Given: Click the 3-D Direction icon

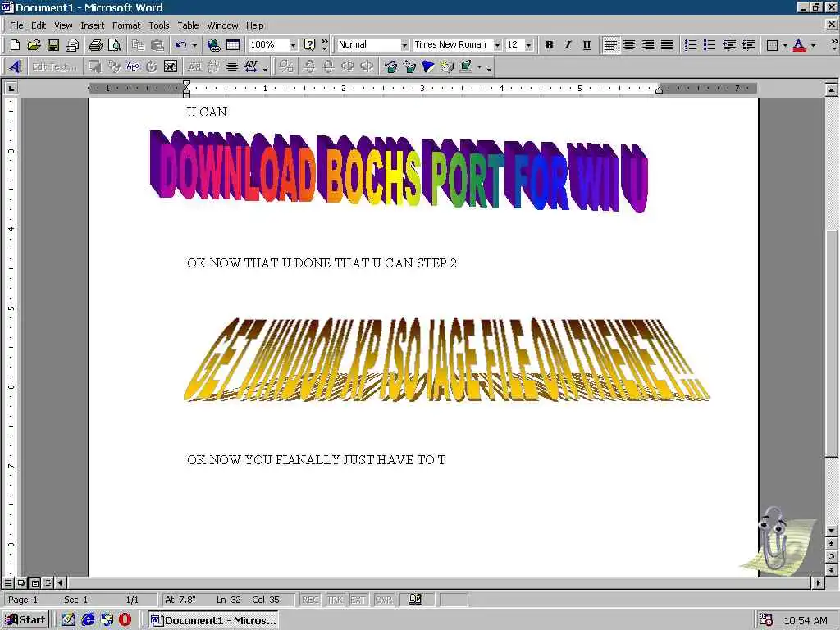Looking at the screenshot, I should 409,67.
